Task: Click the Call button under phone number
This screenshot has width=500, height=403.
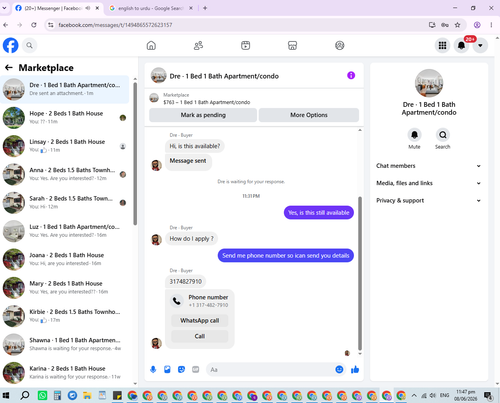Action: [x=200, y=336]
